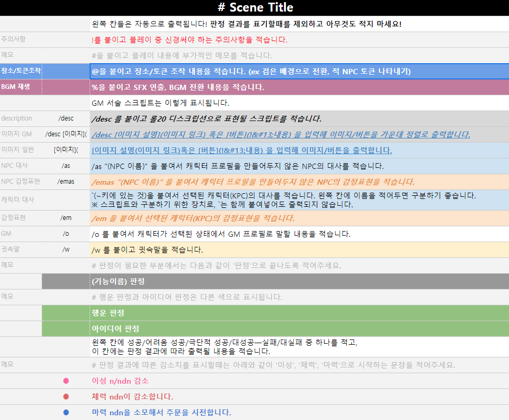Click the '# 행운 판정과 아이디어 판정은' memo cell
The width and height of the screenshot is (509, 420).
point(299,297)
